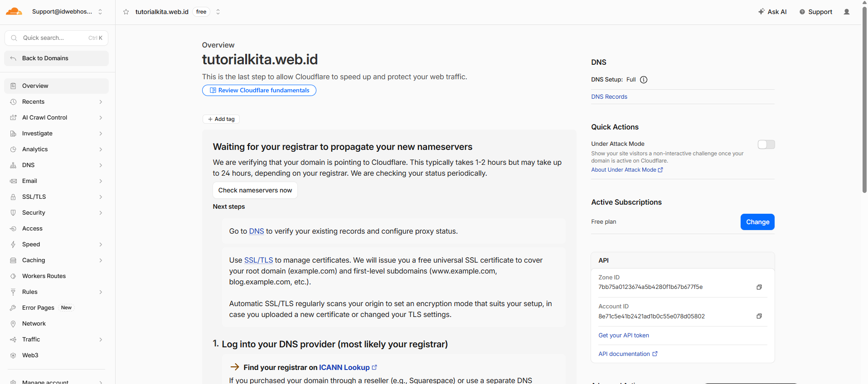Enable Under Attack Mode toggle
The image size is (868, 384).
766,144
